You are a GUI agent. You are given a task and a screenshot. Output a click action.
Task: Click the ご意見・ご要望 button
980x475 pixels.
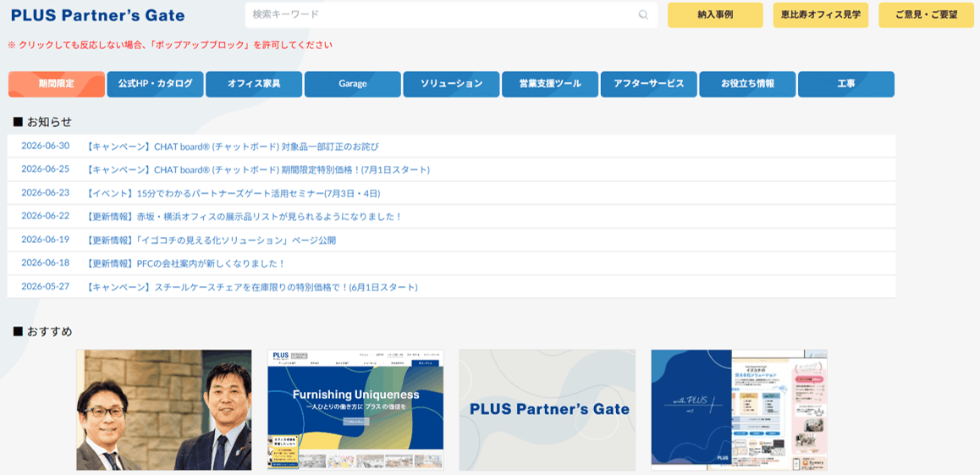click(x=926, y=15)
